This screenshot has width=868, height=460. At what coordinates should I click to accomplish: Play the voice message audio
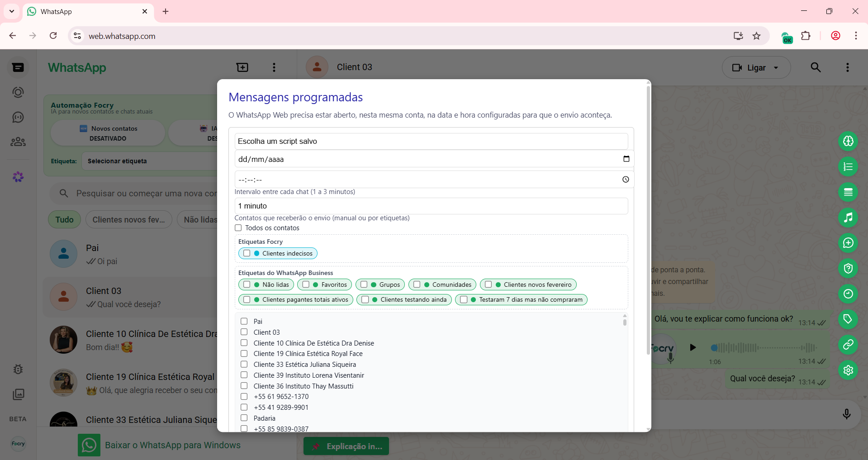click(x=693, y=347)
